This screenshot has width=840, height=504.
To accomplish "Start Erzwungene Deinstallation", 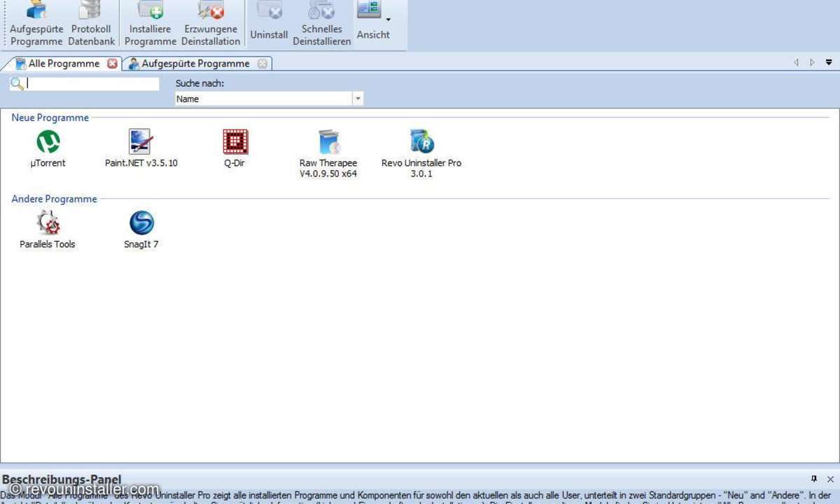I will click(x=211, y=24).
